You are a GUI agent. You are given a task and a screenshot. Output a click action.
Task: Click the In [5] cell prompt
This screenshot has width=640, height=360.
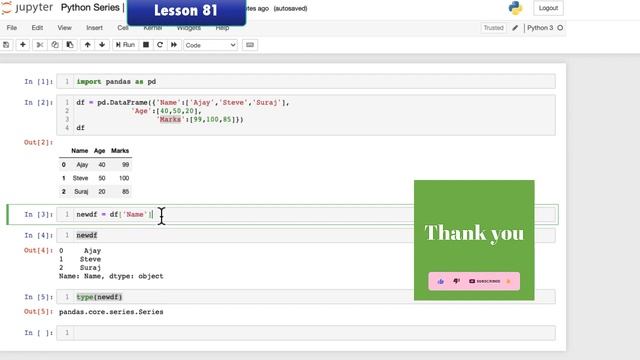[38, 297]
